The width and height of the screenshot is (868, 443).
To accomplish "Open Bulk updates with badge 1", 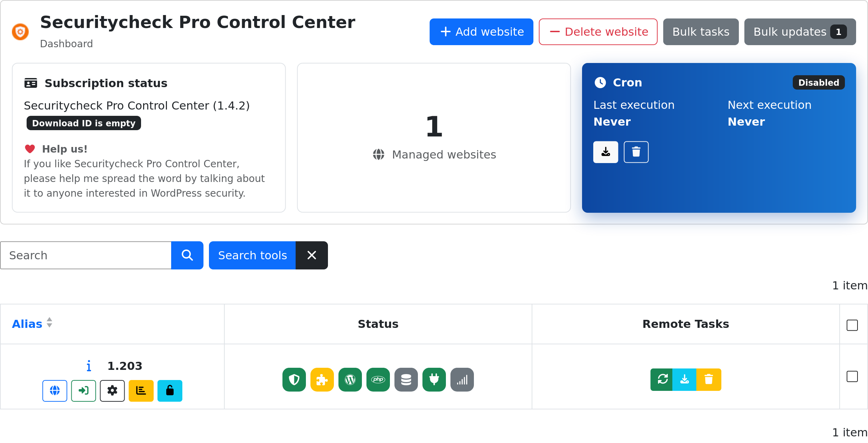I will (x=800, y=32).
